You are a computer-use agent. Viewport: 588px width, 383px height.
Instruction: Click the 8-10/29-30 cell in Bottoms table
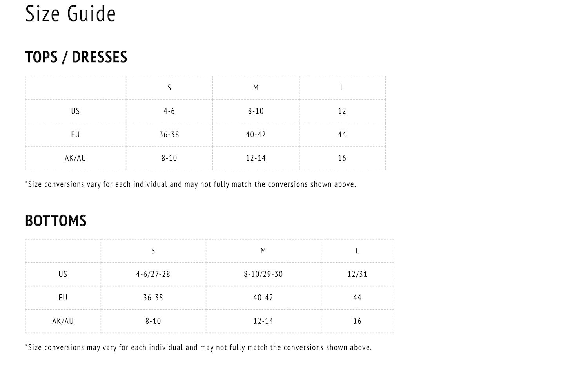263,275
